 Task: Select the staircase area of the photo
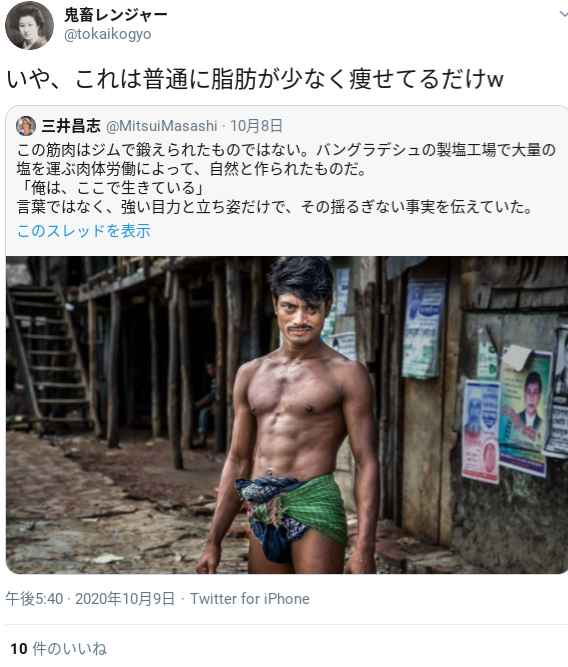(x=49, y=357)
